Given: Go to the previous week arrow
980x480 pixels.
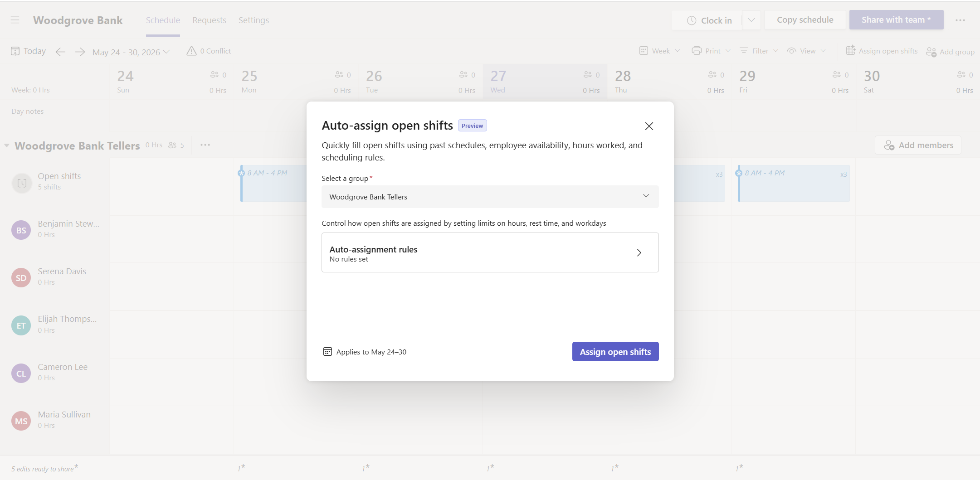Looking at the screenshot, I should 60,52.
